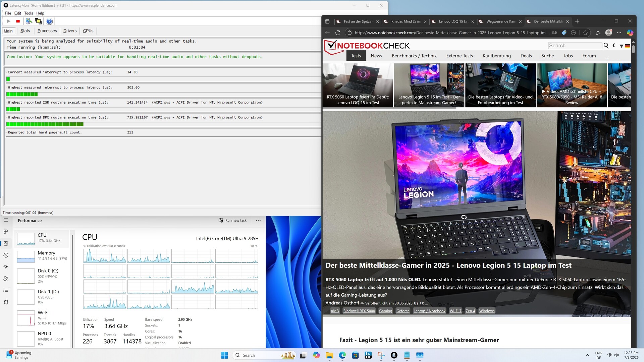Open LatencyMon help question mark icon
This screenshot has height=362, width=644.
[x=49, y=21]
